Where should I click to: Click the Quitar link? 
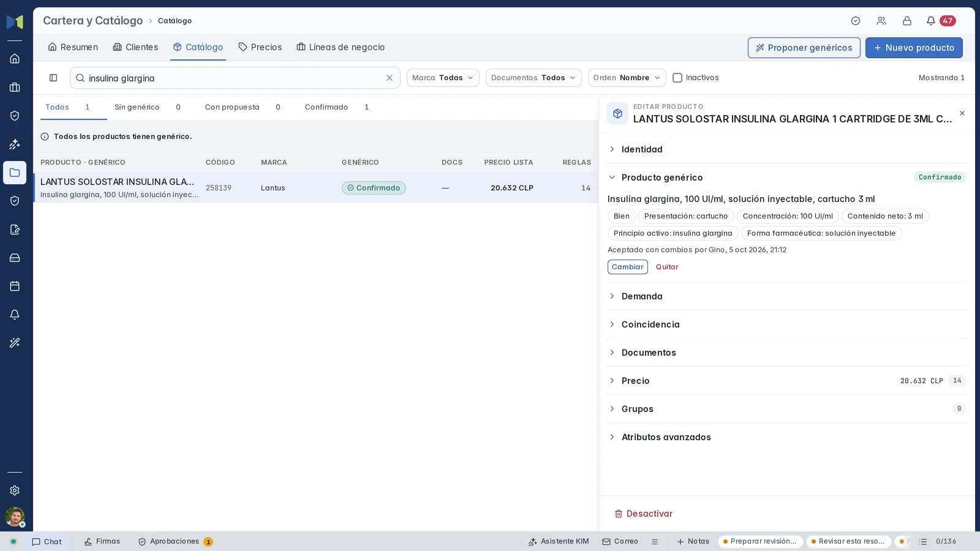(667, 267)
